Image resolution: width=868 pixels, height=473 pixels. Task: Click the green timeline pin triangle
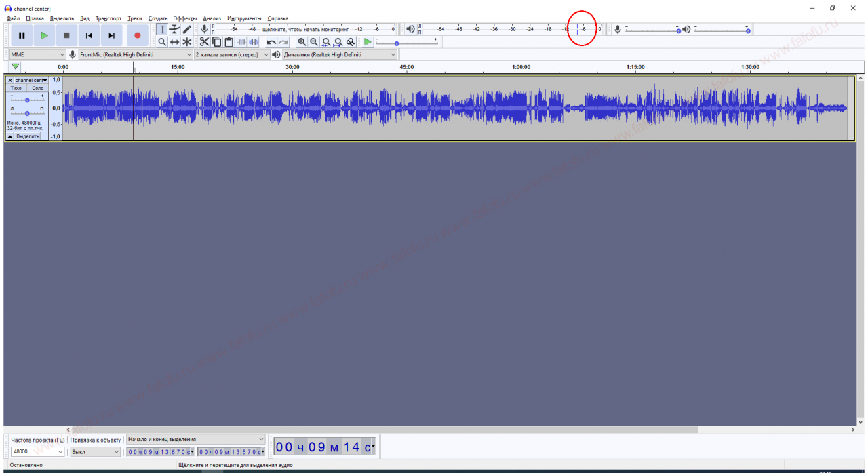(x=15, y=66)
